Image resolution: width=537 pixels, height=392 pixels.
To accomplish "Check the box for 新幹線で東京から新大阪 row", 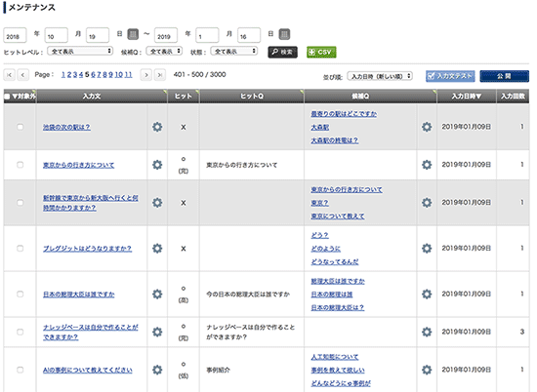I will point(21,203).
